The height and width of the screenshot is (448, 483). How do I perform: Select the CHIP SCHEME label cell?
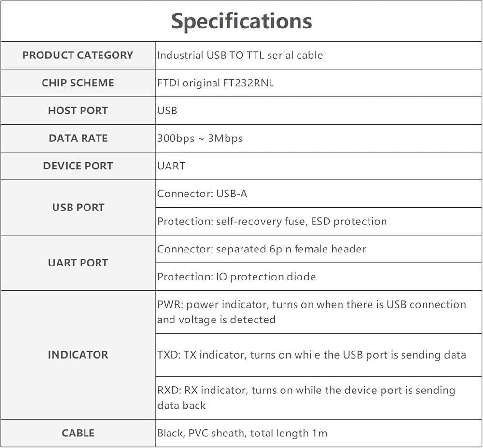[78, 83]
